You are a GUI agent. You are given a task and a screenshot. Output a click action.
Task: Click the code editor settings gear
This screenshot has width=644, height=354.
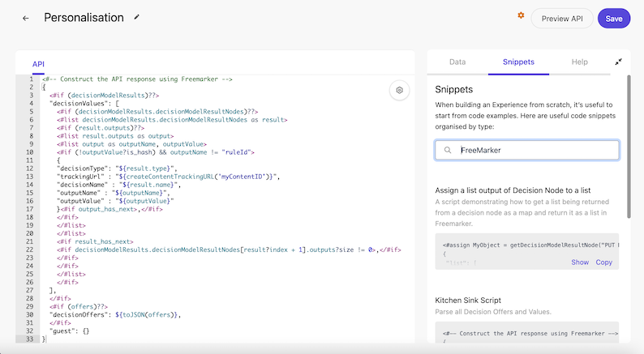point(399,90)
